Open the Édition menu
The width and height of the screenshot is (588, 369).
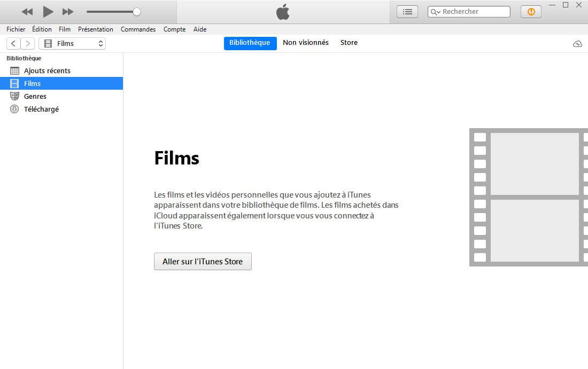(42, 29)
